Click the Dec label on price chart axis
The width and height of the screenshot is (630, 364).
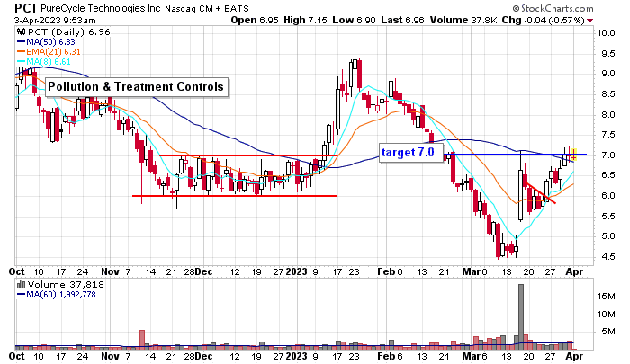point(203,271)
